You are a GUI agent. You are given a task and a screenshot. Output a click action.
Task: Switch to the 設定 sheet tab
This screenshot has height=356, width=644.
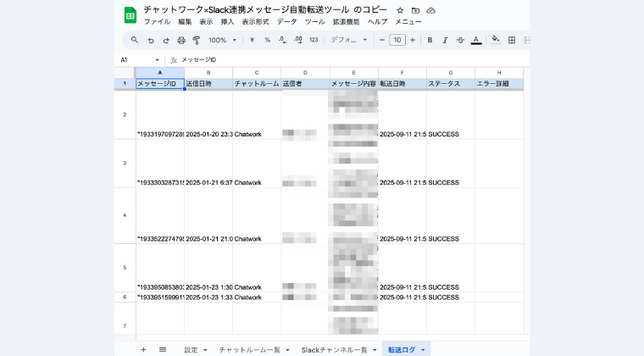(x=191, y=350)
